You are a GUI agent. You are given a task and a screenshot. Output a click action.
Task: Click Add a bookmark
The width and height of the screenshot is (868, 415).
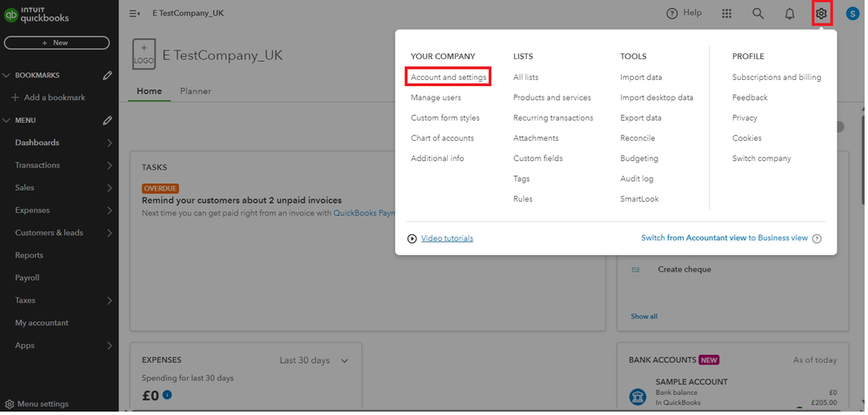point(49,97)
